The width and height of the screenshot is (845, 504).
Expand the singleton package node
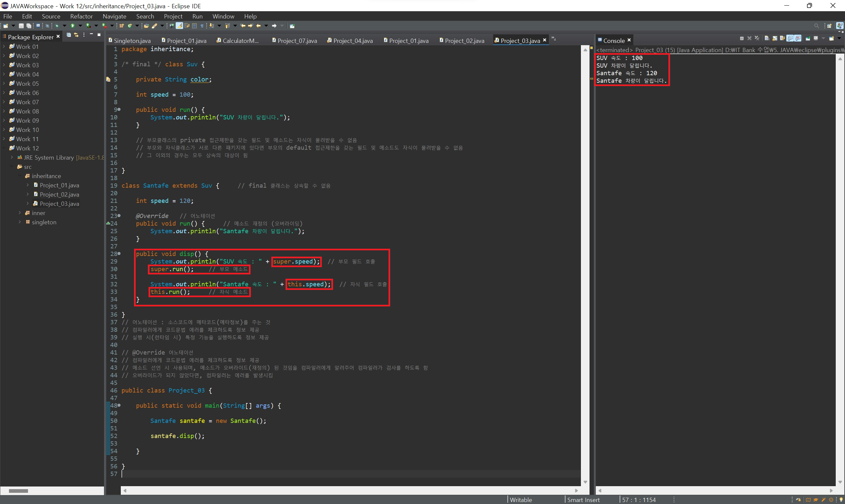20,222
